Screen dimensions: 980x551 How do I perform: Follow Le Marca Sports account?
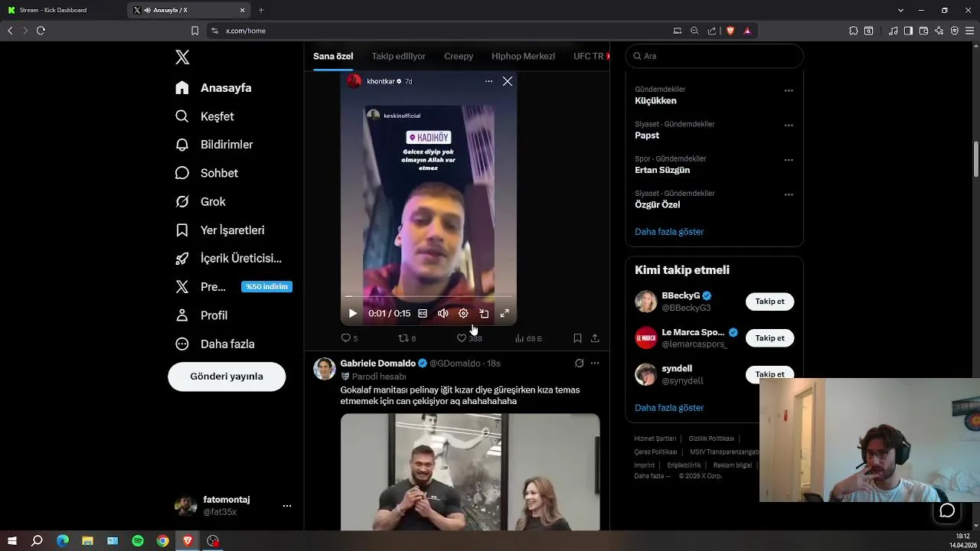(769, 338)
